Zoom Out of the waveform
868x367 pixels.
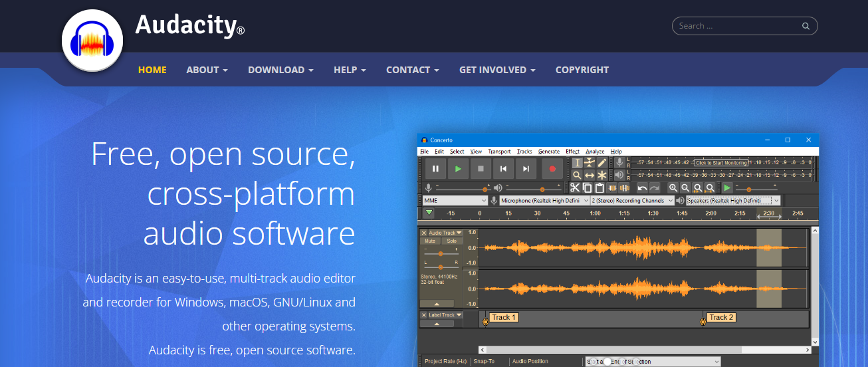click(x=685, y=188)
